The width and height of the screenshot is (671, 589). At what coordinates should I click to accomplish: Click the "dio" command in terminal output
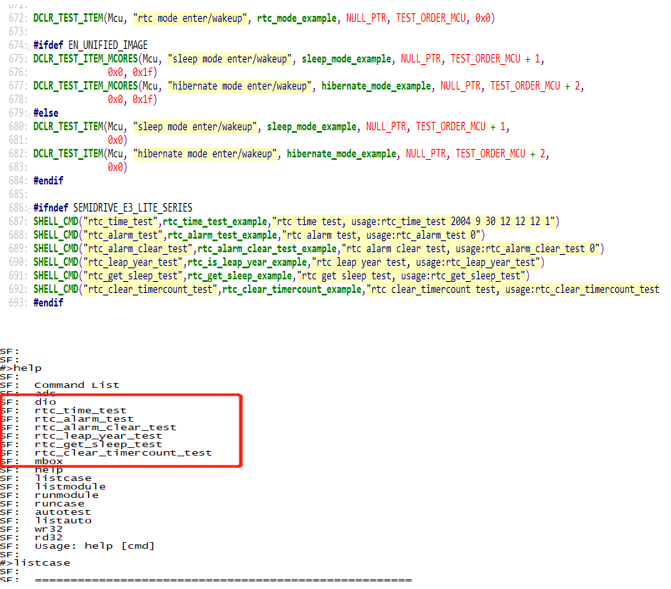click(45, 402)
